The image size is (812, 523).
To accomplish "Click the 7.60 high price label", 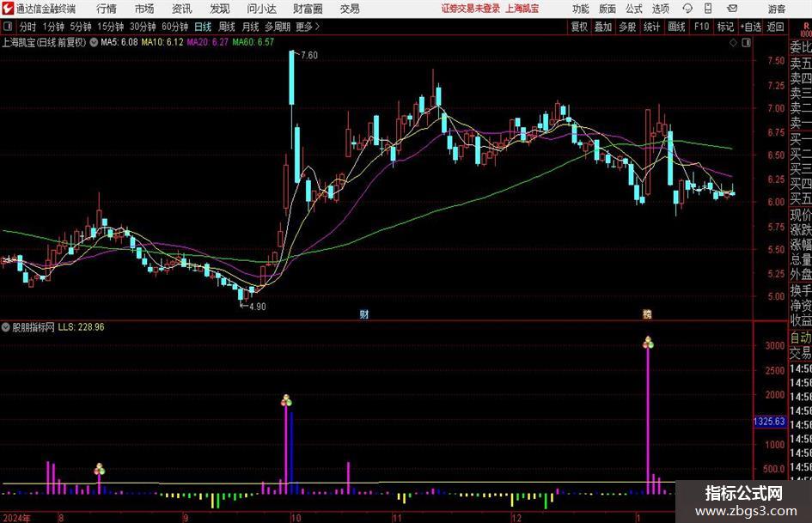I will click(309, 56).
